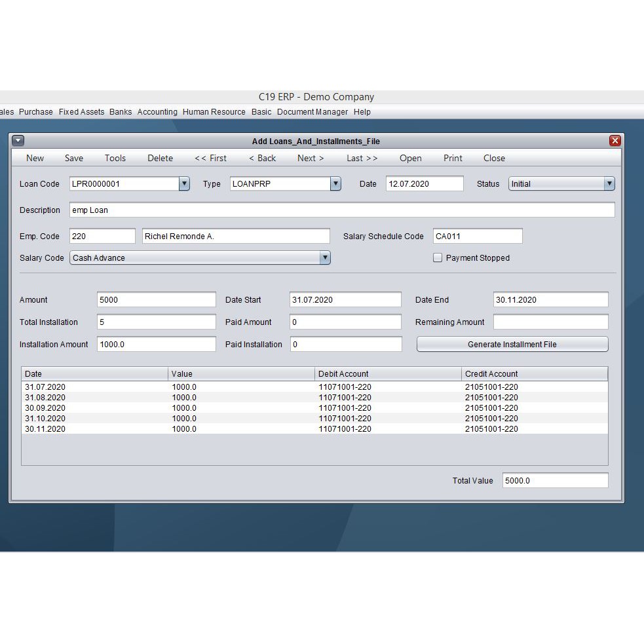The image size is (644, 644).
Task: Click debit account 11071001-220 in 31.08.2020 row
Action: (345, 397)
